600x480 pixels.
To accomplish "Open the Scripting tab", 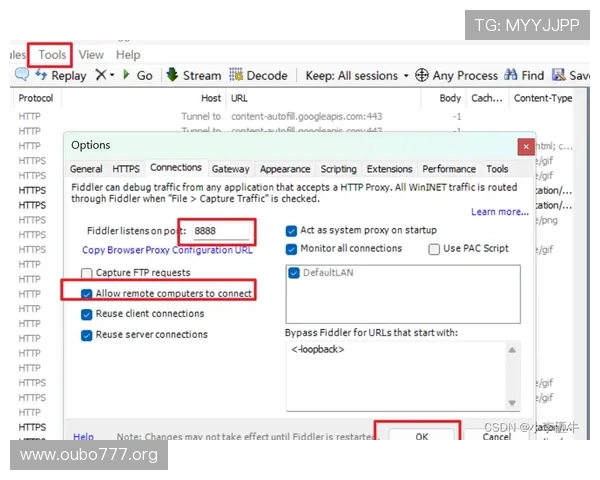I will (x=338, y=169).
